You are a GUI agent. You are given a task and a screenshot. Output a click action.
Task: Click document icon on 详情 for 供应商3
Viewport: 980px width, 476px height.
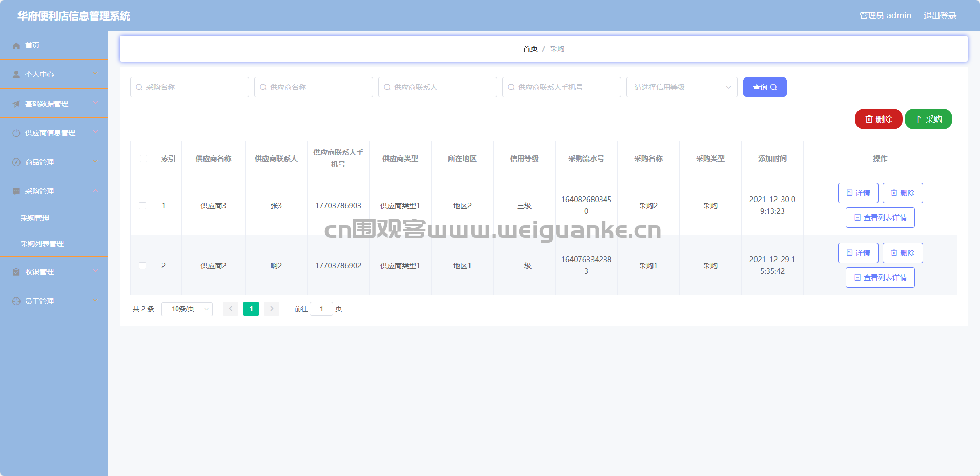coord(849,193)
